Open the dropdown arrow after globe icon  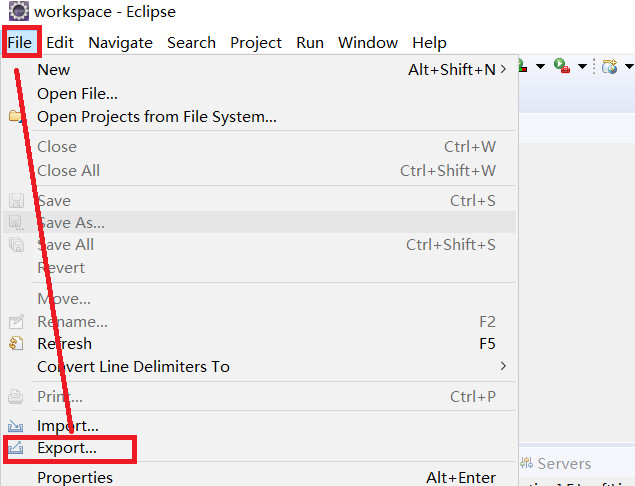629,66
